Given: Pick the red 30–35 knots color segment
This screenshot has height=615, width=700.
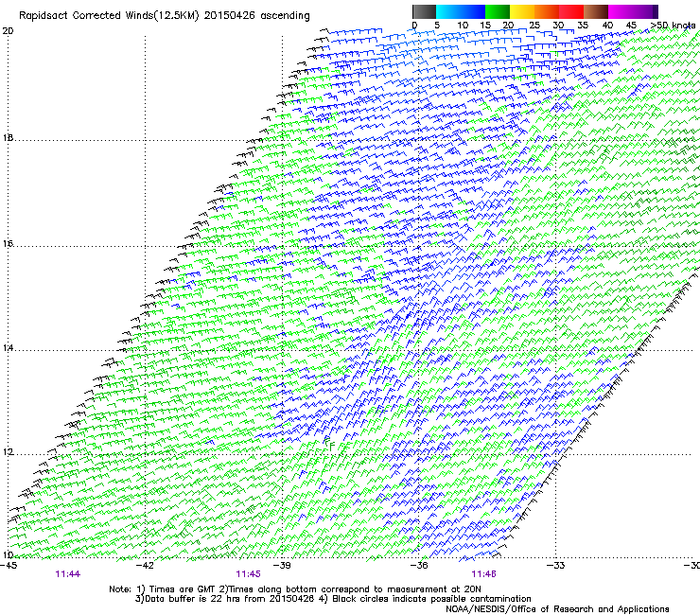Looking at the screenshot, I should pos(571,11).
